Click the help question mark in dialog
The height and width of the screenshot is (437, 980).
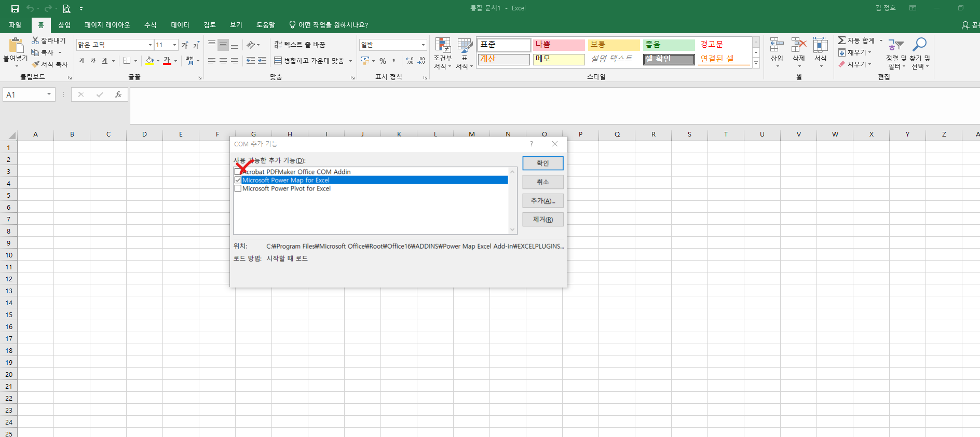(x=531, y=144)
